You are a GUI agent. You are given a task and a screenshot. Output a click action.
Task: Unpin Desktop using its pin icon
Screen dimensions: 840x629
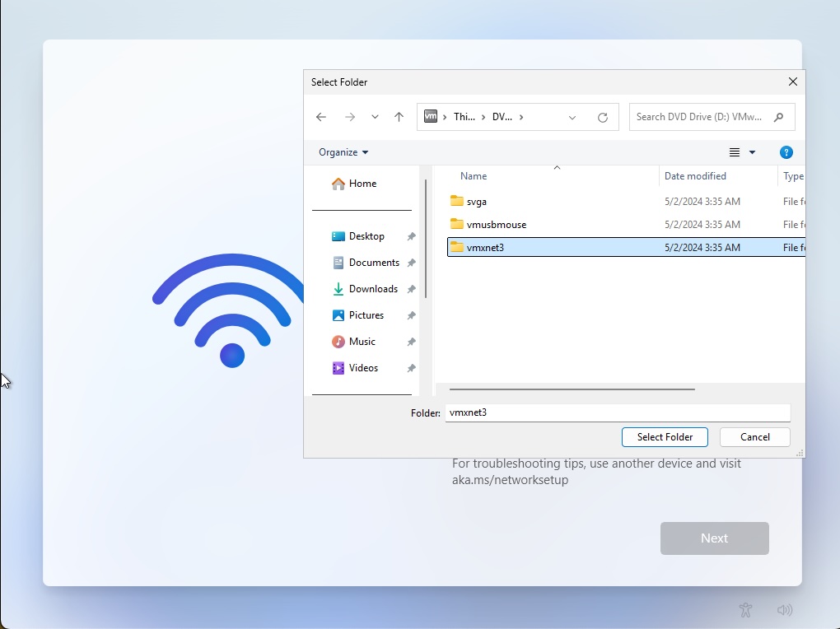(412, 236)
